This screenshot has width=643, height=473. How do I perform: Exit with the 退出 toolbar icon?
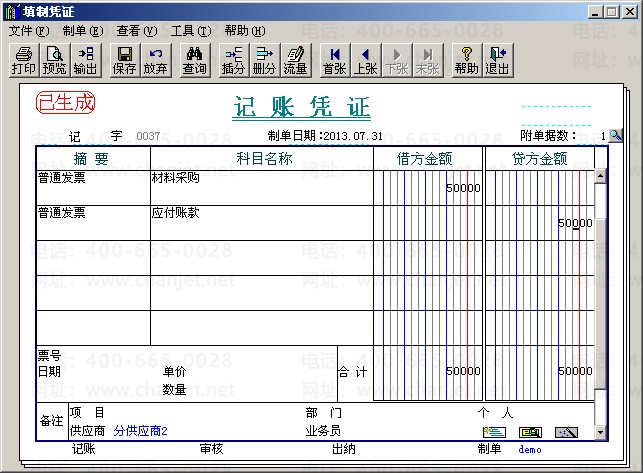tap(497, 61)
